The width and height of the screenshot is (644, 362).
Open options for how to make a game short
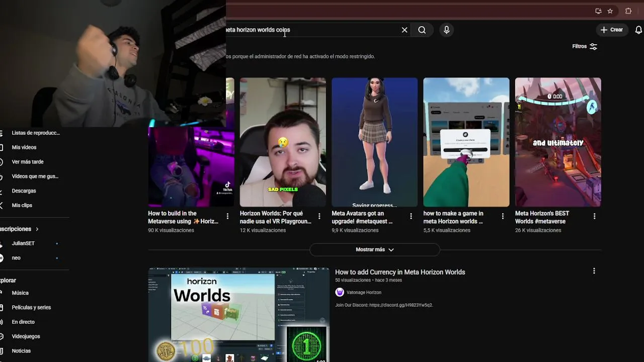click(x=503, y=216)
